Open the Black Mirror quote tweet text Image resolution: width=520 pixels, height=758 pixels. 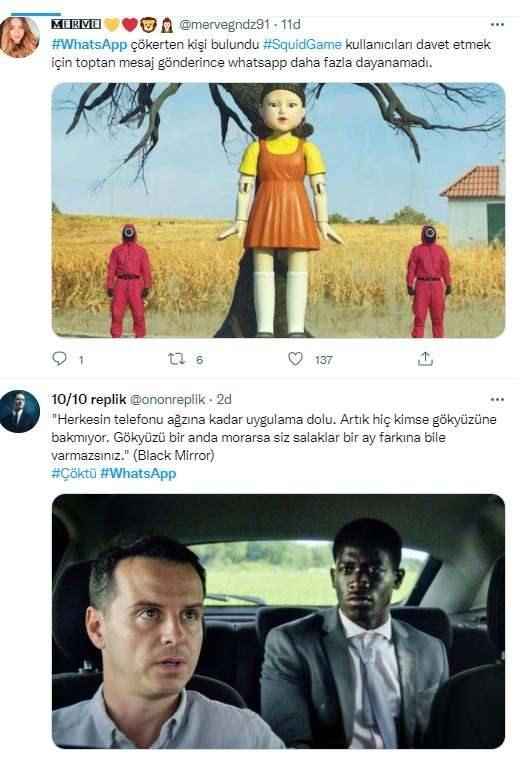[x=274, y=437]
